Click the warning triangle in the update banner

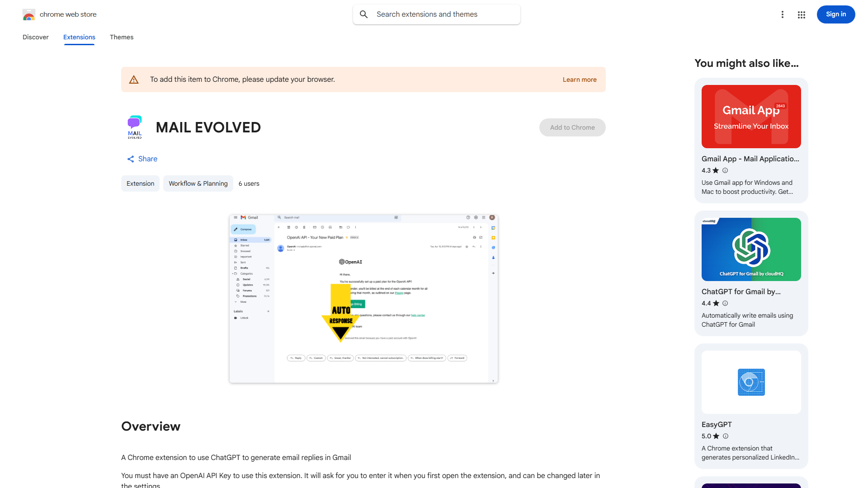tap(134, 79)
